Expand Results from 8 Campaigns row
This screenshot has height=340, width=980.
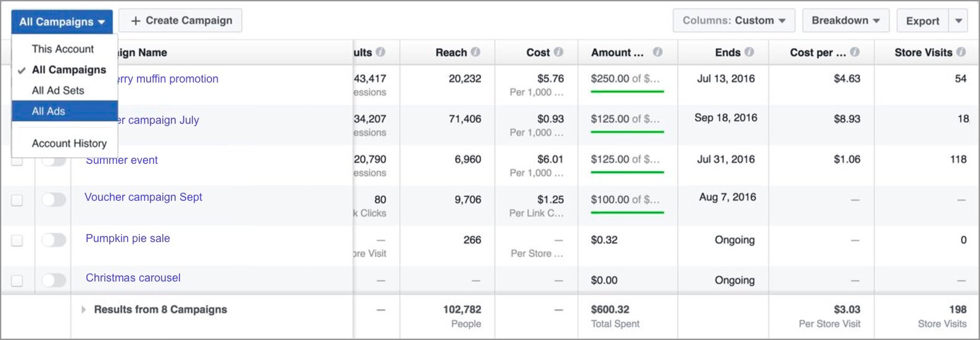[x=84, y=309]
